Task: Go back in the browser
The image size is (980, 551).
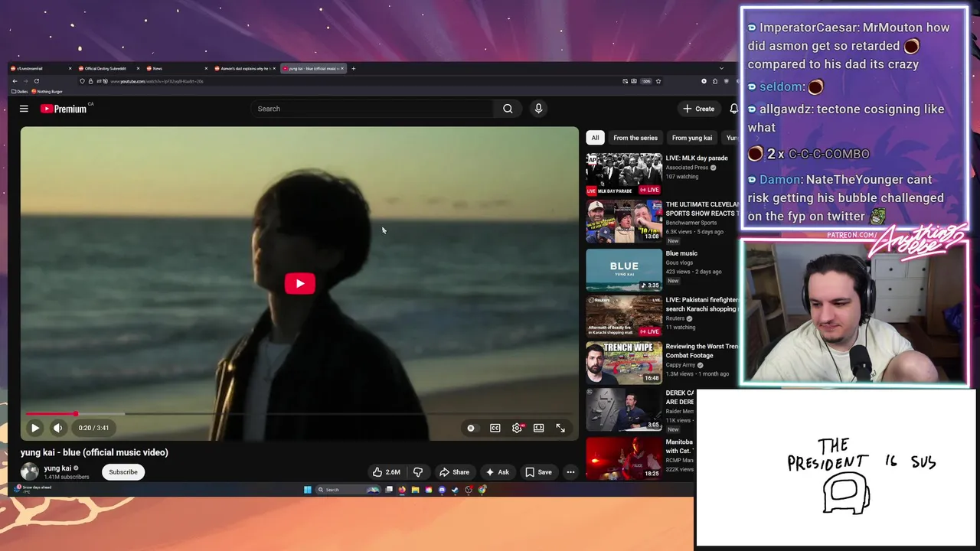Action: pyautogui.click(x=15, y=81)
